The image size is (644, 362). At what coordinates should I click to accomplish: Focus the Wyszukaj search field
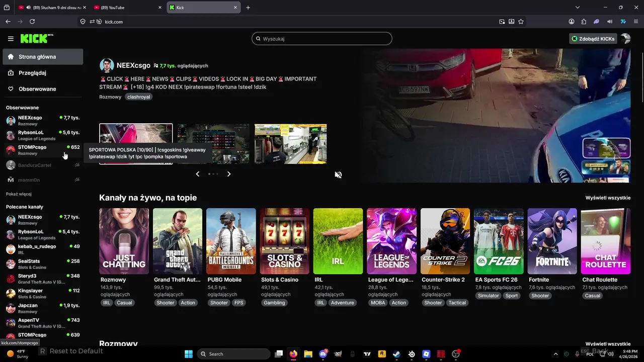(x=322, y=39)
